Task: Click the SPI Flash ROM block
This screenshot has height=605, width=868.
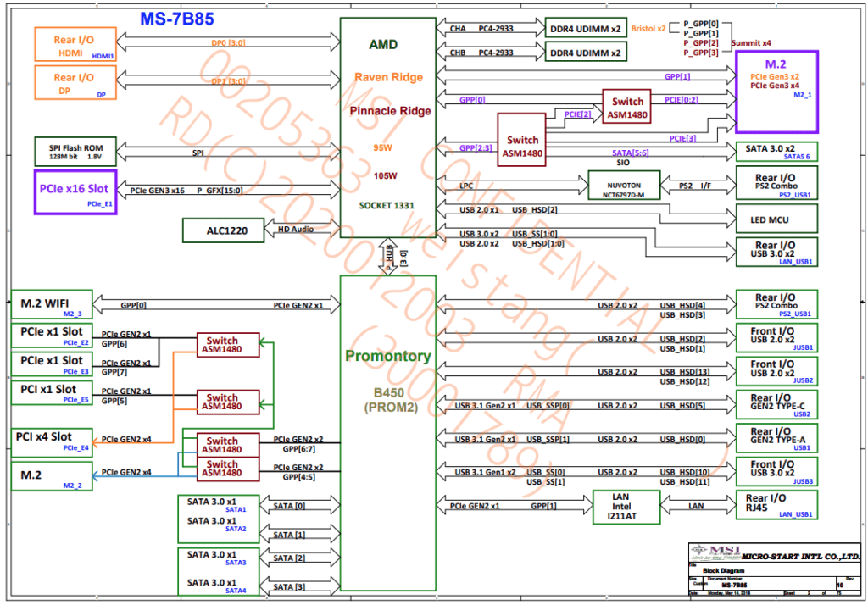Action: click(75, 152)
